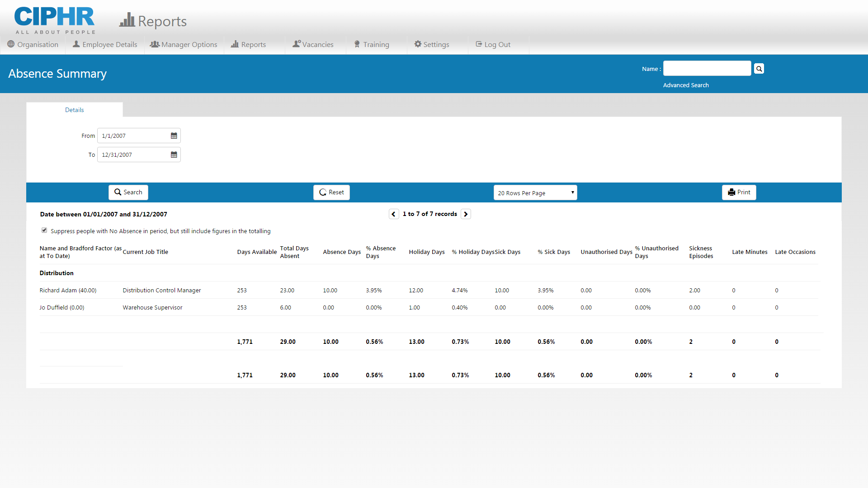868x488 pixels.
Task: Click the % Sick Days column header
Action: click(x=554, y=252)
